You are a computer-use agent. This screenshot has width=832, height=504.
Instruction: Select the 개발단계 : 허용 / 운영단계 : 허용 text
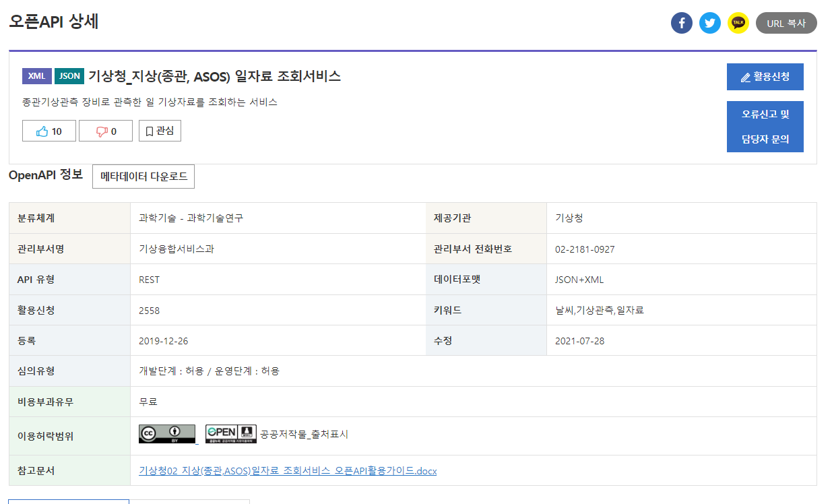[209, 371]
